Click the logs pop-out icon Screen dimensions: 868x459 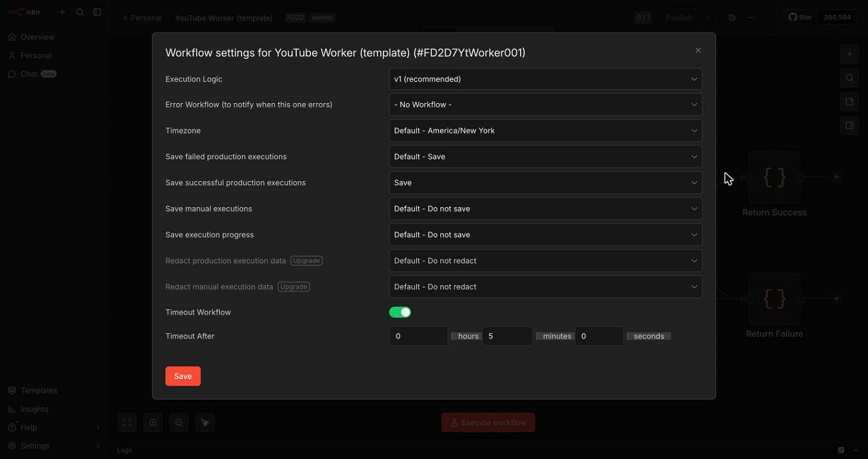(x=841, y=451)
